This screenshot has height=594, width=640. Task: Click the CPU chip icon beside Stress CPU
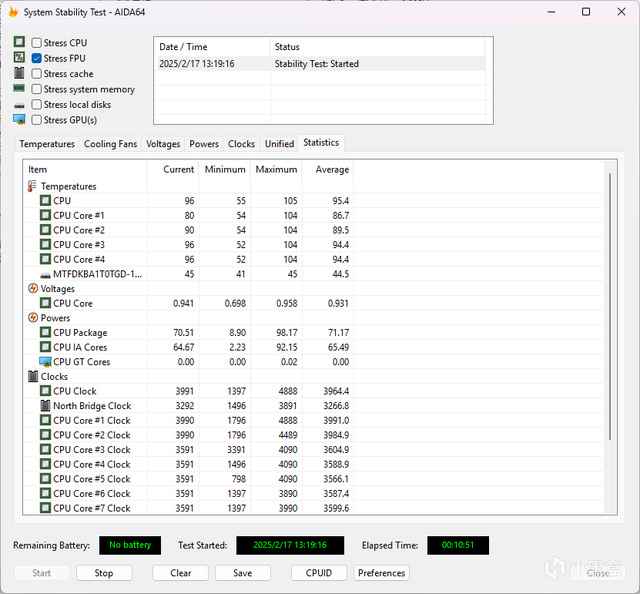click(x=19, y=42)
